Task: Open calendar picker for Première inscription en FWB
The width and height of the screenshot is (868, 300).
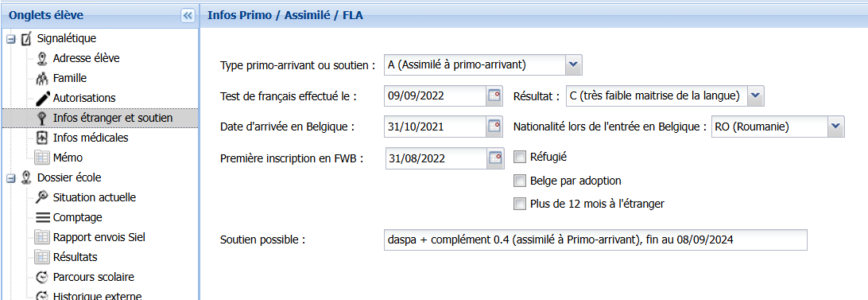Action: 495,158
